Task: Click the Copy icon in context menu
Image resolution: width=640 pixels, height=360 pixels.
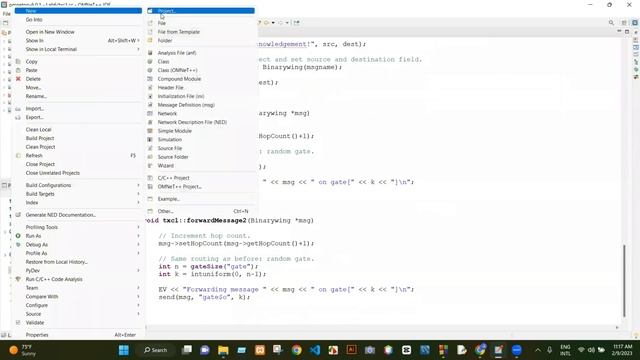Action: (x=18, y=62)
